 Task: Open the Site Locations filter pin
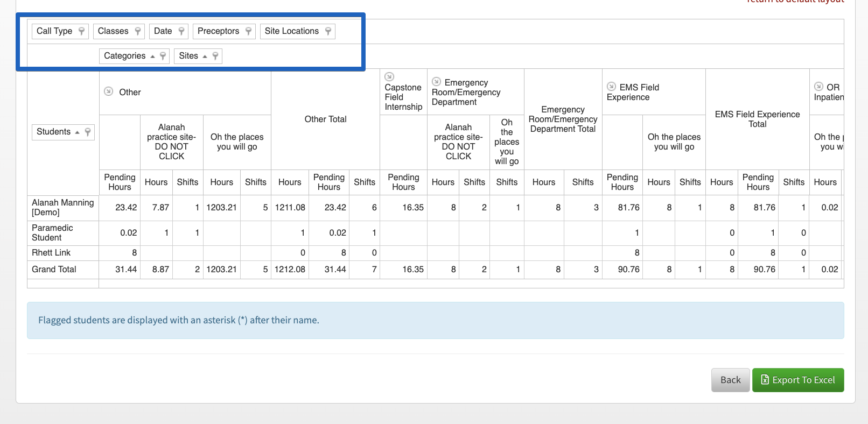coord(328,31)
